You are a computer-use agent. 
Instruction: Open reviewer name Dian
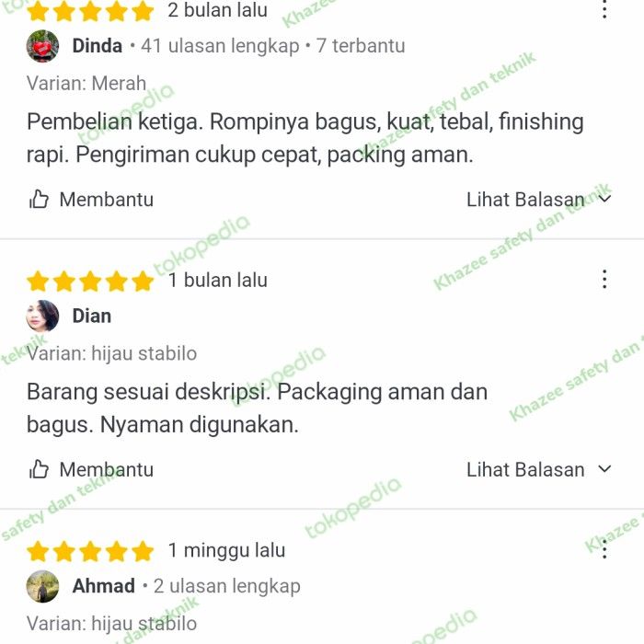click(x=92, y=316)
